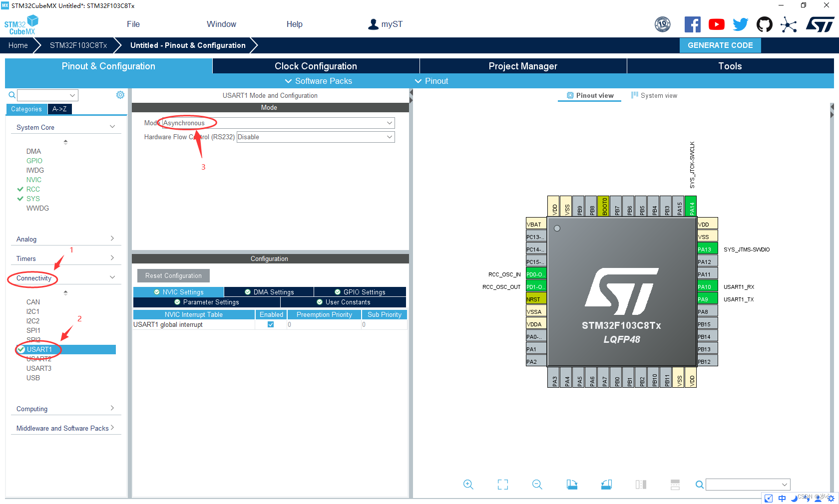Image resolution: width=839 pixels, height=504 pixels.
Task: Click Preemption Priority value for USART1 interrupt
Action: click(324, 324)
